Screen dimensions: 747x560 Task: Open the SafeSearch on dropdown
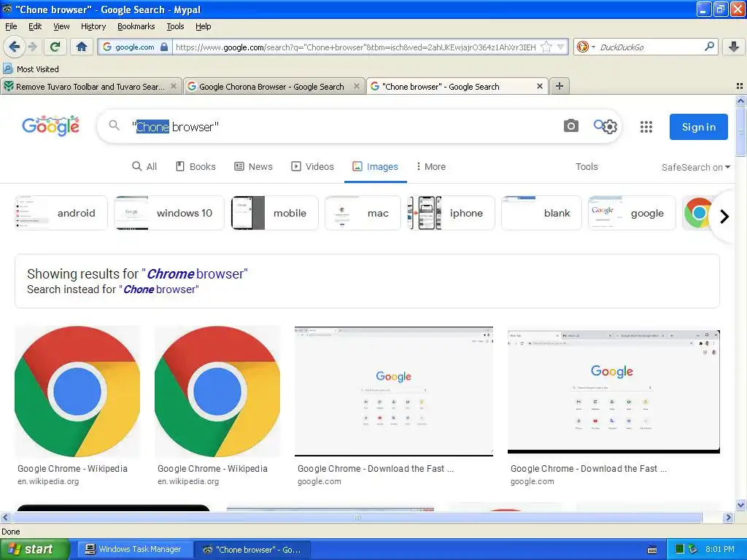695,167
